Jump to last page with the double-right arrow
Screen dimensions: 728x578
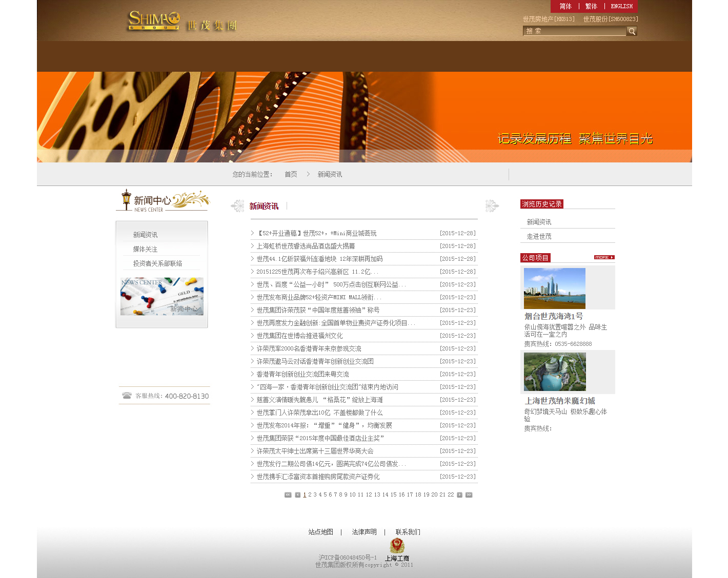(x=469, y=495)
